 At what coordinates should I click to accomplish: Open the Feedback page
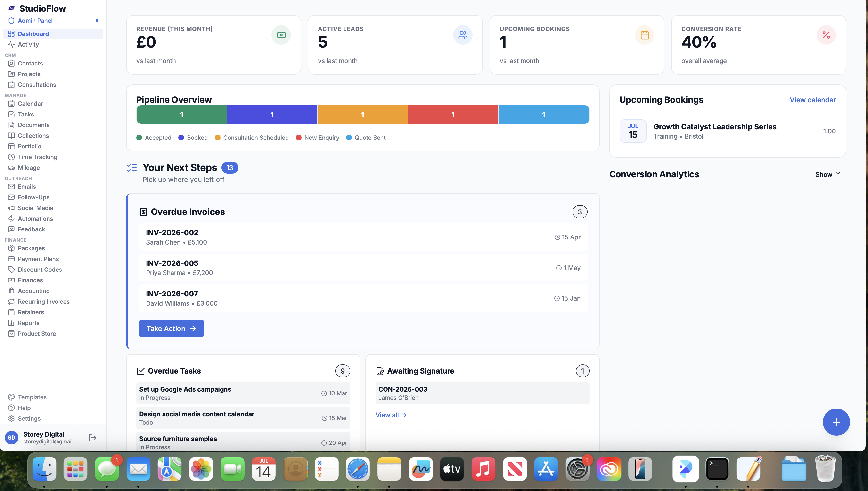pyautogui.click(x=53, y=229)
